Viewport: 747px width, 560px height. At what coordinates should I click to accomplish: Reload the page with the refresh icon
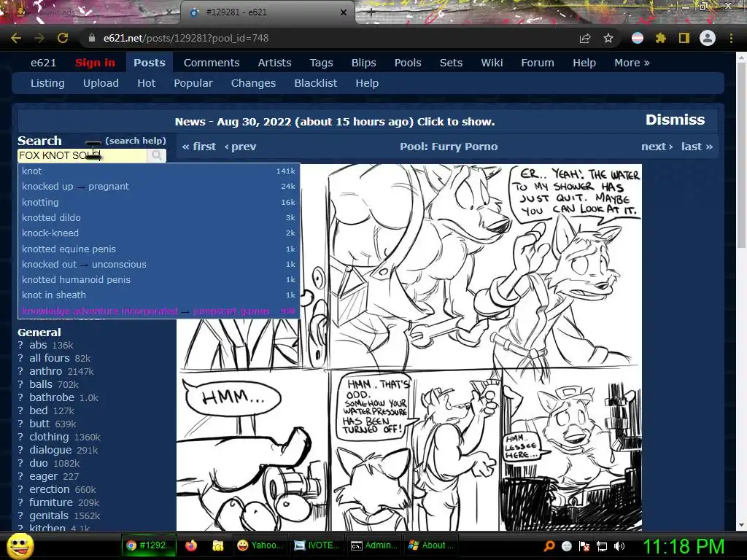click(x=63, y=38)
